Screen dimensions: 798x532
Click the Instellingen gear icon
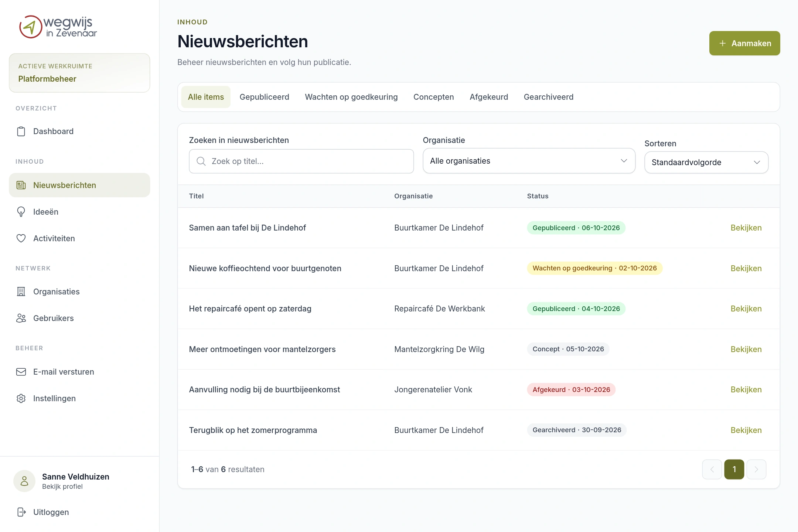pos(21,398)
